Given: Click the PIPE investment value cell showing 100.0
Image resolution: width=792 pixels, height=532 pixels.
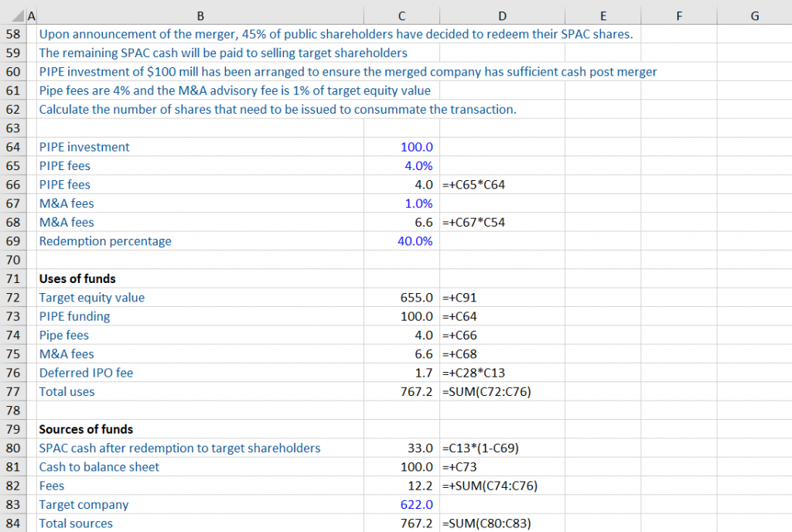Looking at the screenshot, I should (401, 147).
